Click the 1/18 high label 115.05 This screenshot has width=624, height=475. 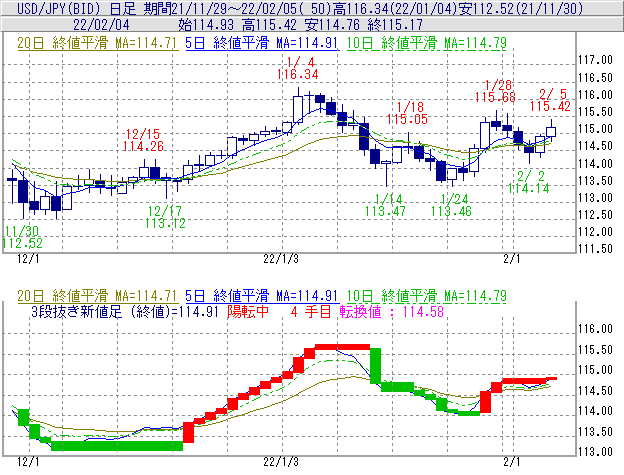coord(408,119)
